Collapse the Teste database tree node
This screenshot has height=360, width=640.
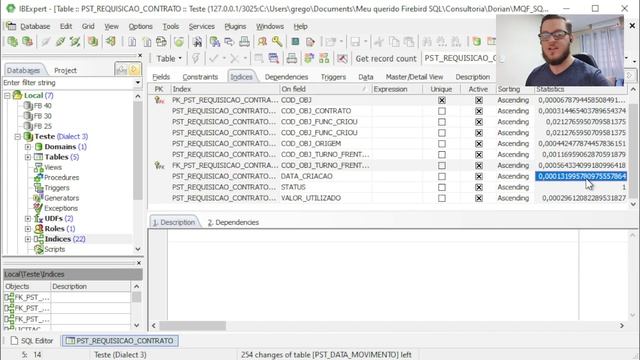click(18, 136)
